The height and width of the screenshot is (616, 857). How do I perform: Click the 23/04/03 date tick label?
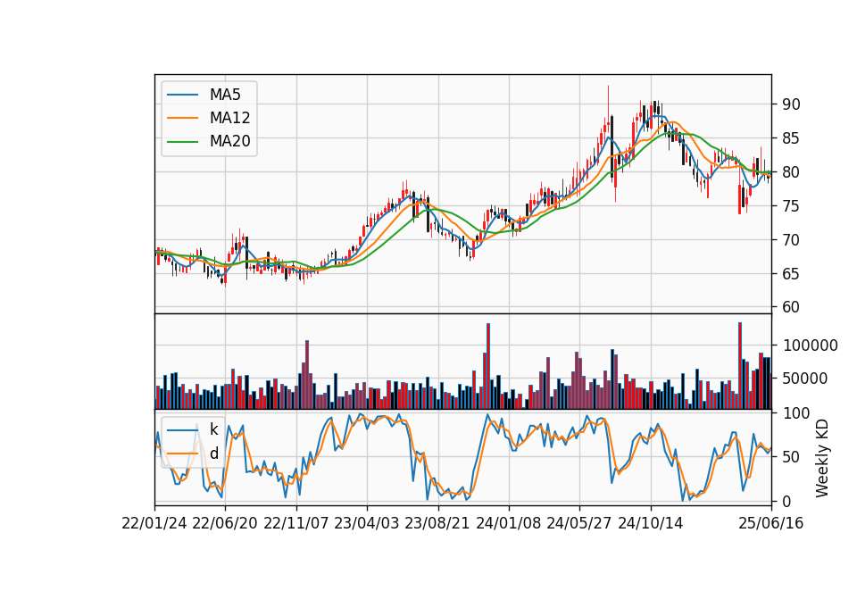pyautogui.click(x=367, y=523)
